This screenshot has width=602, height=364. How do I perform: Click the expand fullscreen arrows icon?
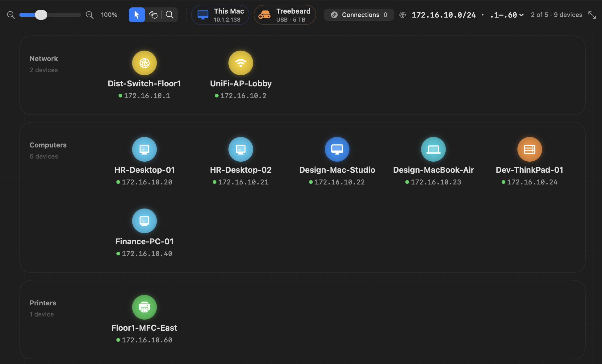pyautogui.click(x=592, y=15)
